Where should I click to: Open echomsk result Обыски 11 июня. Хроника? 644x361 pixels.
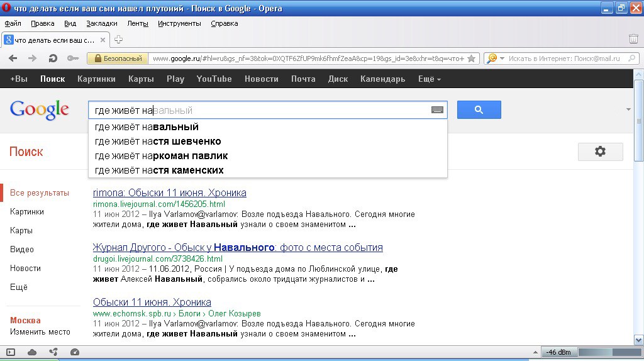(x=152, y=302)
